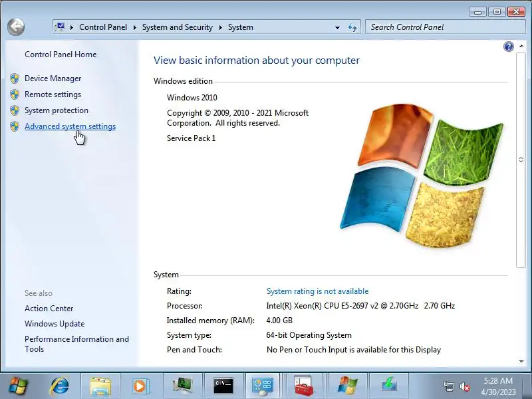The width and height of the screenshot is (532, 399).
Task: Click the muted volume speaker tray icon
Action: click(x=464, y=386)
